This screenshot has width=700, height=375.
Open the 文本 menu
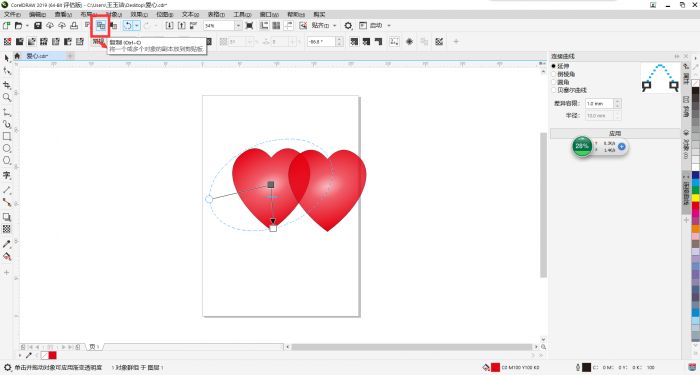191,15
